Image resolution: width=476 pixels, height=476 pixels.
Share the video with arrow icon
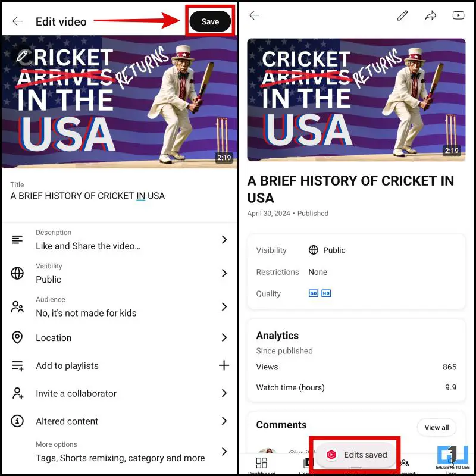point(430,15)
